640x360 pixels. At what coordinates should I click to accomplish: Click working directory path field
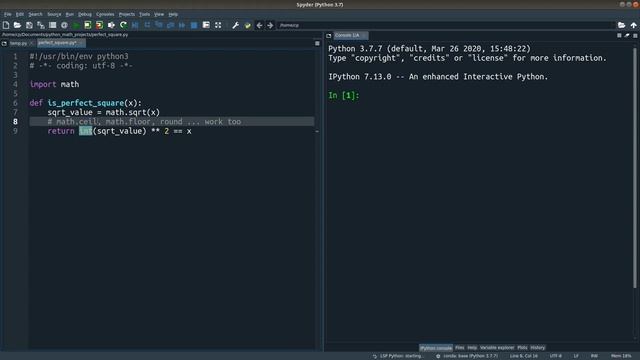446,25
